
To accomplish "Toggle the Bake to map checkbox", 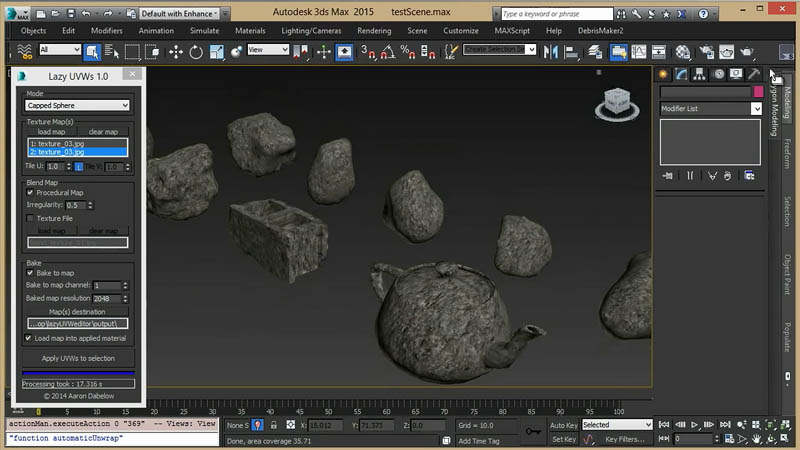I will point(30,273).
